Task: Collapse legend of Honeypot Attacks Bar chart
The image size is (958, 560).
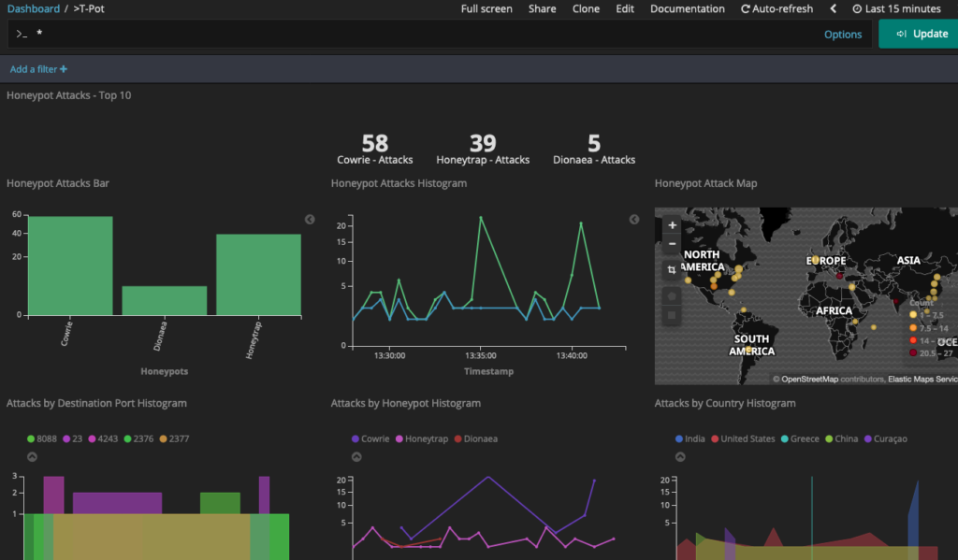Action: click(310, 220)
